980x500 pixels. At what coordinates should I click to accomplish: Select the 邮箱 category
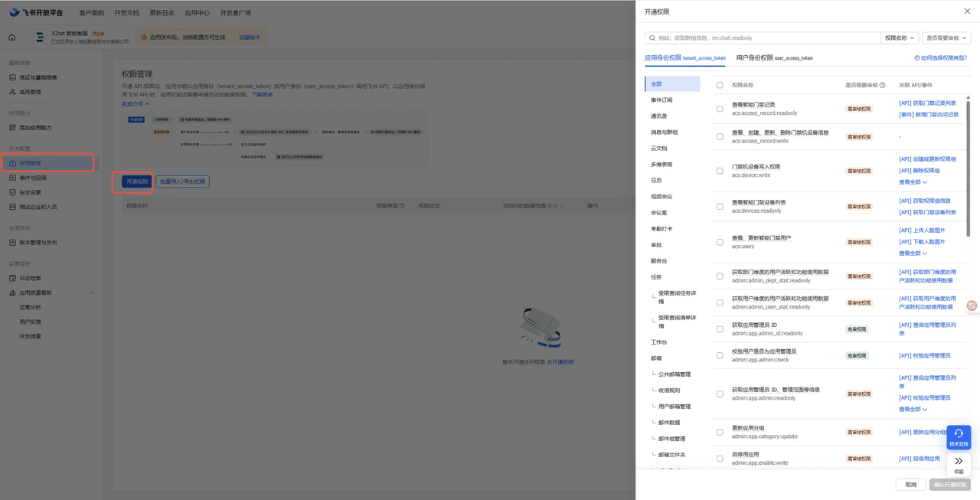(656, 358)
